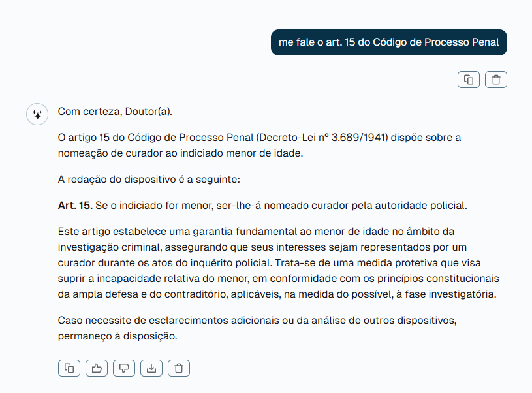
Task: Click the bold "Art. 15." label
Action: [x=75, y=206]
